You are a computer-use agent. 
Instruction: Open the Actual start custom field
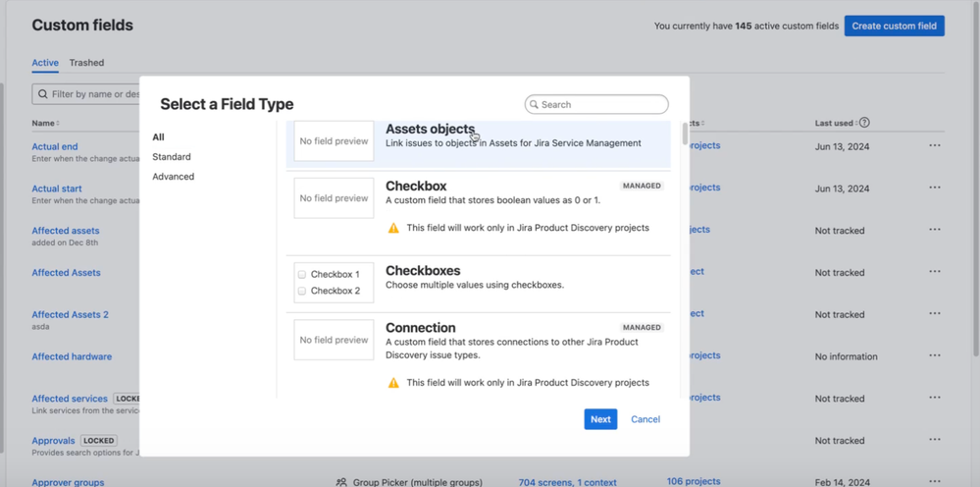tap(57, 189)
